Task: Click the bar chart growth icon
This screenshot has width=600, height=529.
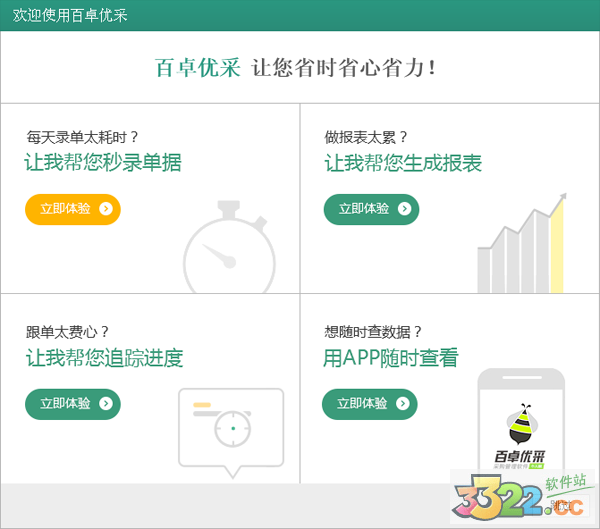Action: (x=522, y=243)
